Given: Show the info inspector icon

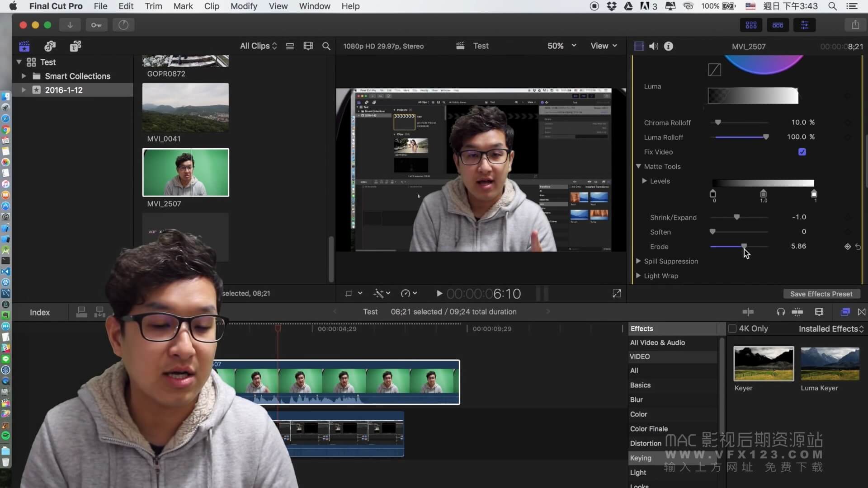Looking at the screenshot, I should tap(668, 46).
